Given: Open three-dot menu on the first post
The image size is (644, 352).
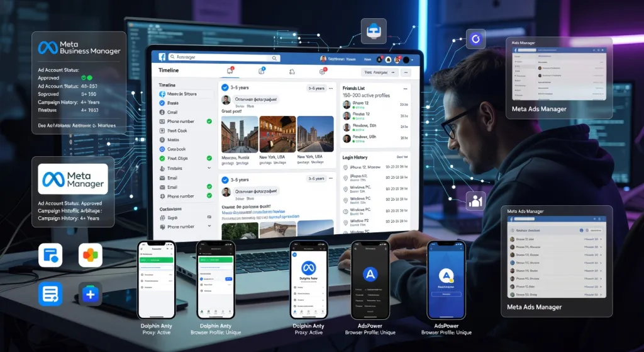Looking at the screenshot, I should (x=331, y=88).
